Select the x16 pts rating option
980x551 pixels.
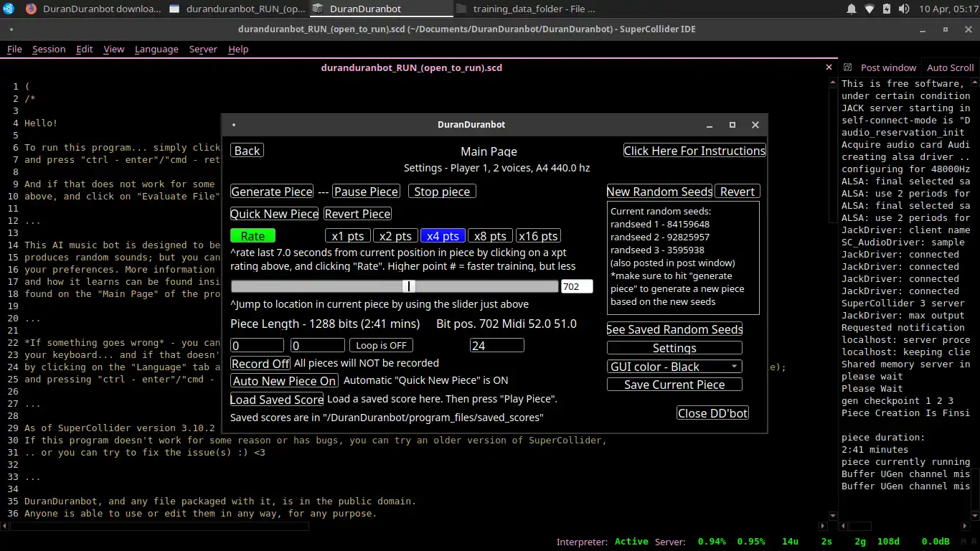[x=538, y=236]
